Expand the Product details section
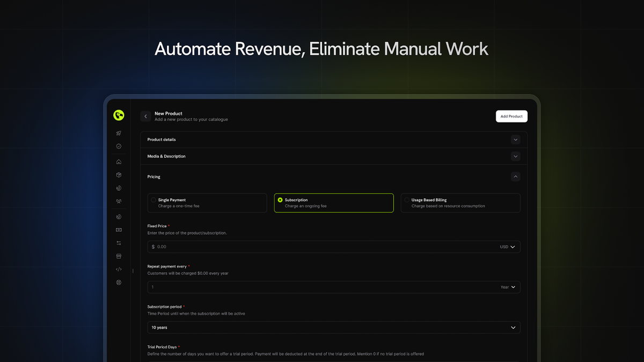The image size is (644, 362). point(333,139)
